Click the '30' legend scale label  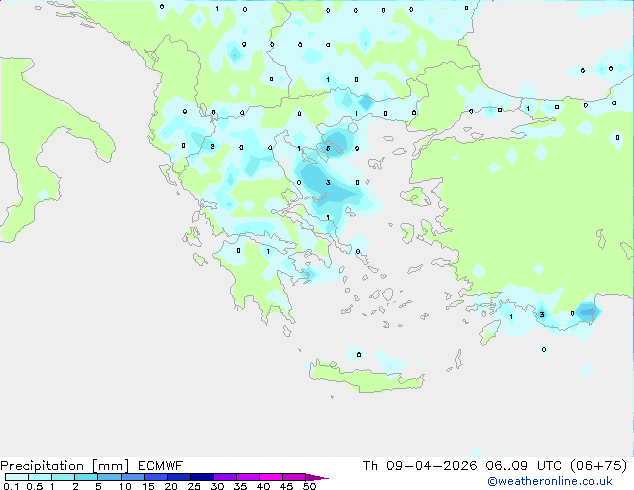217,486
